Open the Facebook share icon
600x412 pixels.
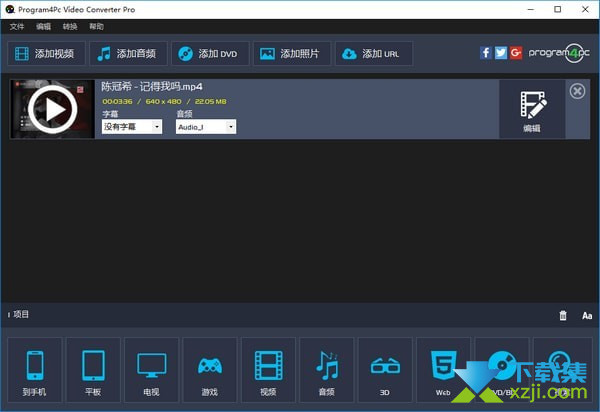[x=486, y=53]
